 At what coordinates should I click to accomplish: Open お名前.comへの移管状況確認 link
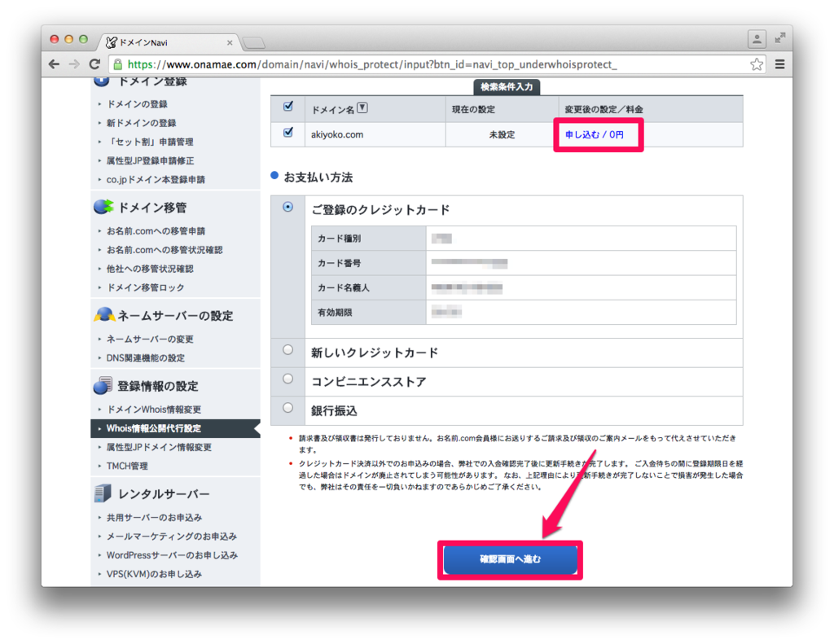165,250
